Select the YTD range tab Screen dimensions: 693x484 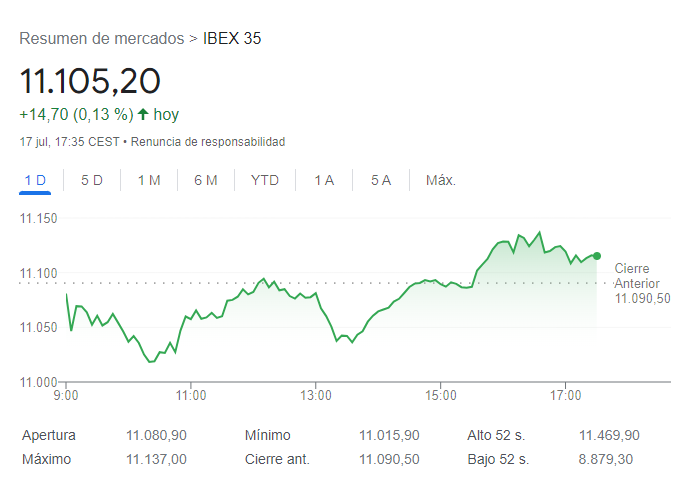point(265,180)
